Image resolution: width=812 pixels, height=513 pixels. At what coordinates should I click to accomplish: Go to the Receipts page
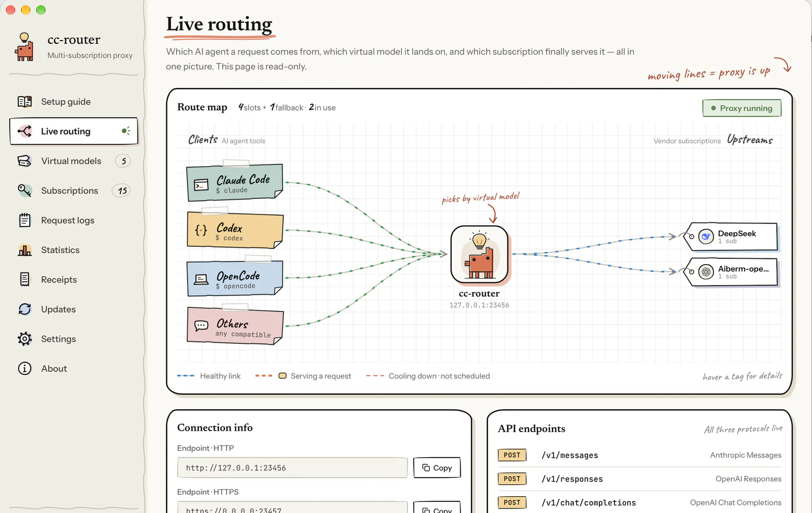click(74, 279)
